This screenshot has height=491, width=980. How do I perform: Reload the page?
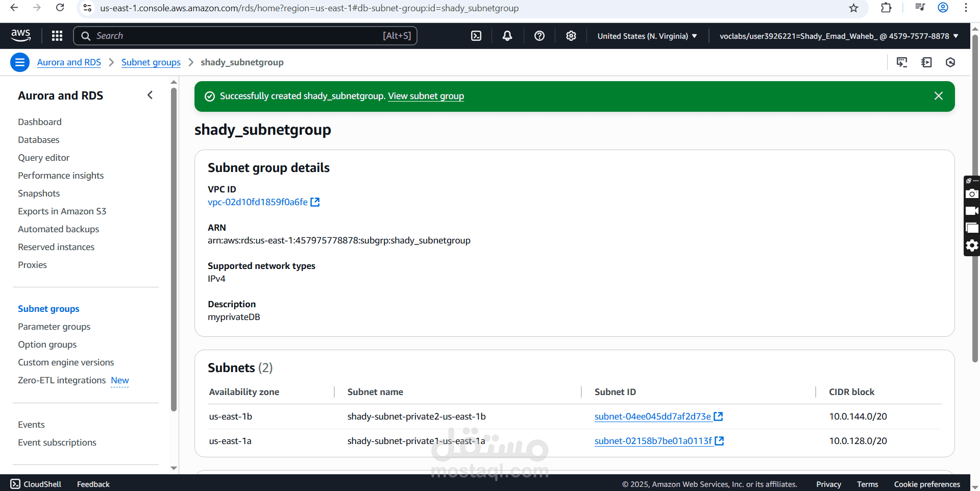pyautogui.click(x=60, y=8)
